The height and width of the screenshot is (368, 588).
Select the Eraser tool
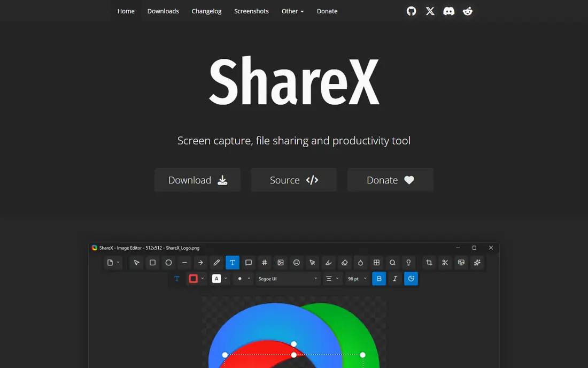(x=345, y=263)
